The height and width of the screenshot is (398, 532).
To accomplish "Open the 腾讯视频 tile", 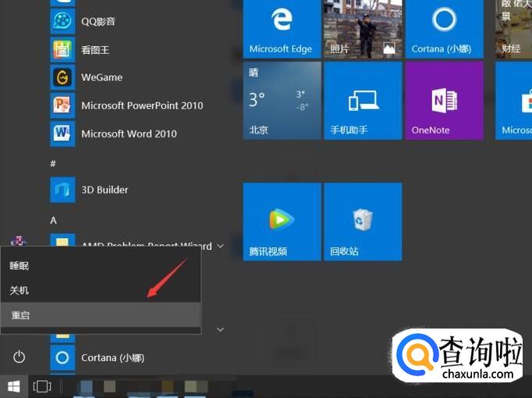I will point(282,222).
